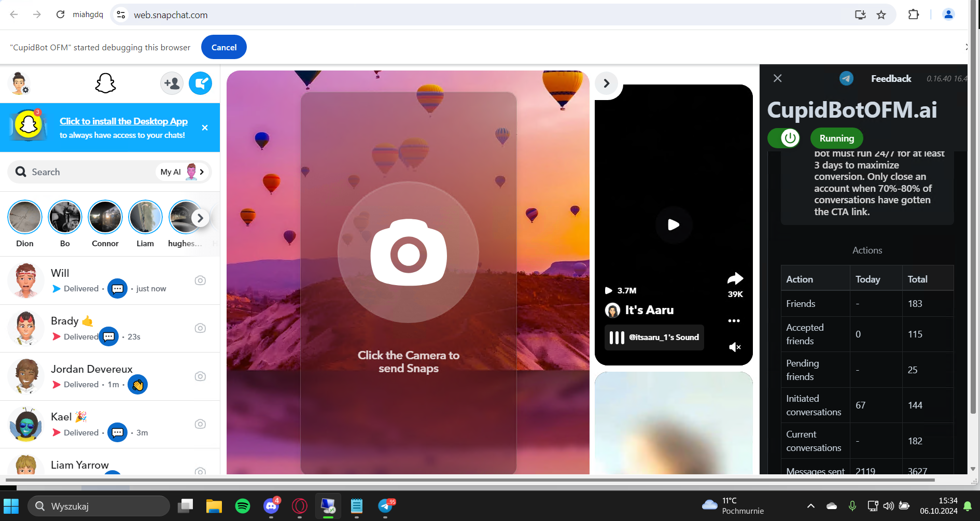Open Telegram from taskbar
Screen dimensions: 980x521
[385, 506]
